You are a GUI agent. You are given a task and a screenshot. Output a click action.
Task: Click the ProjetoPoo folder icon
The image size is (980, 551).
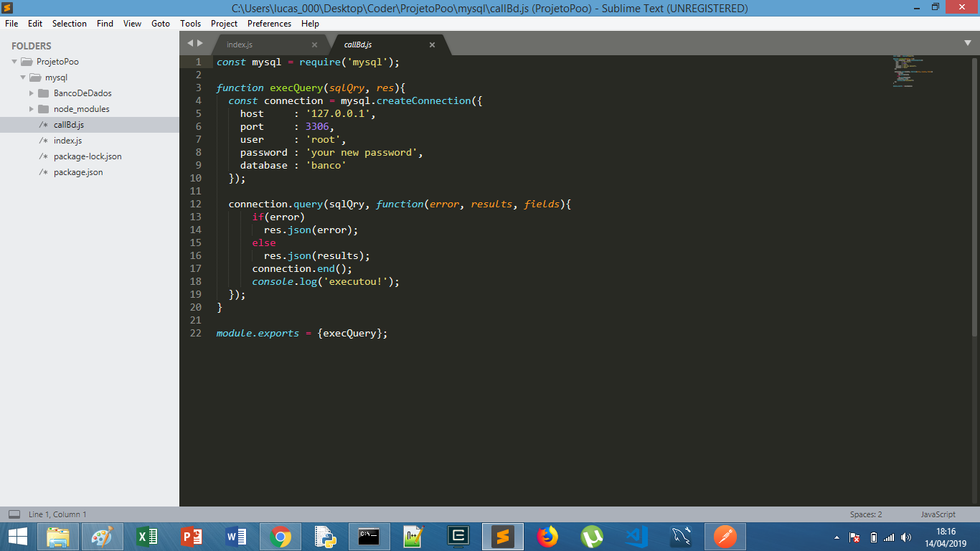point(27,62)
